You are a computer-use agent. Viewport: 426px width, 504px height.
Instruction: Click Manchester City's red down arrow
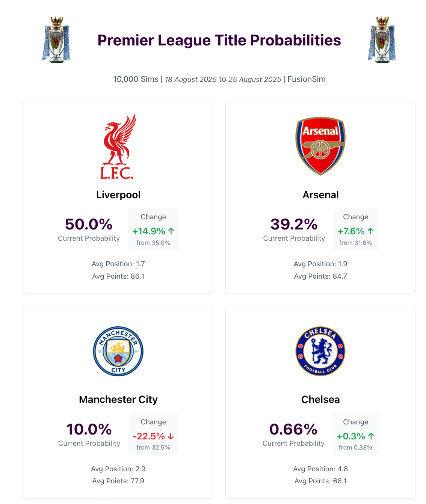(171, 436)
